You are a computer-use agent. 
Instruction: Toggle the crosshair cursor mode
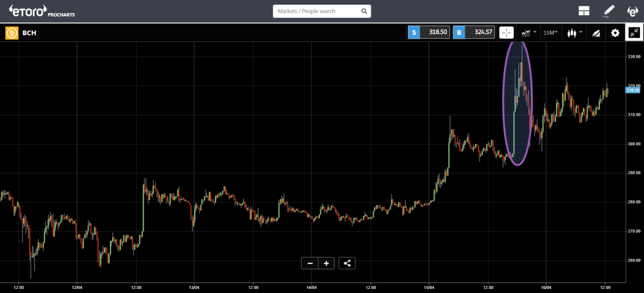coord(507,33)
